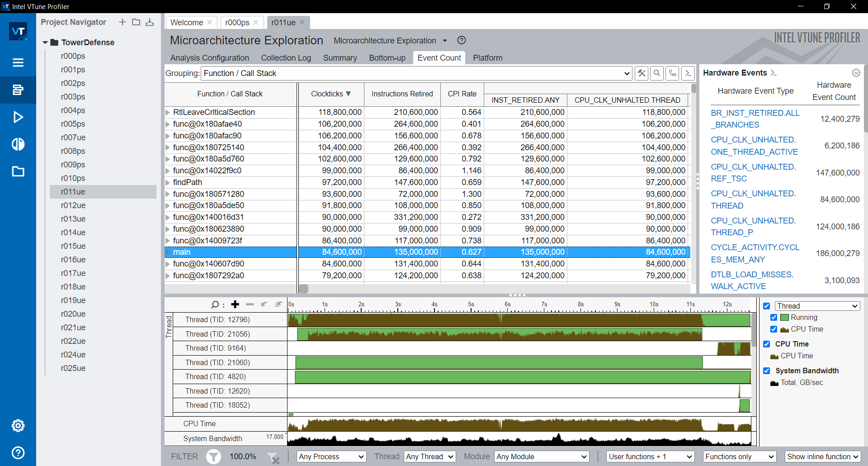Open the Settings gear icon
Image resolution: width=868 pixels, height=466 pixels.
pos(18,426)
